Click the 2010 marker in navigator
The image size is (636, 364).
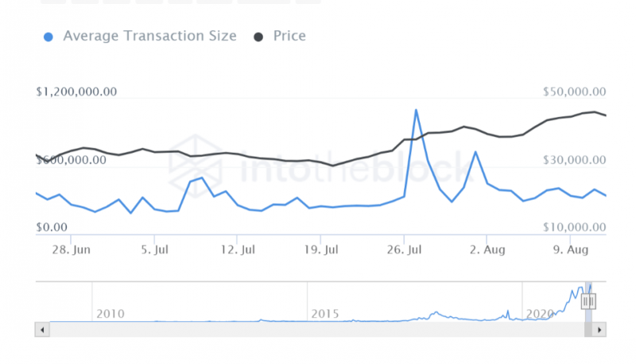pos(111,314)
